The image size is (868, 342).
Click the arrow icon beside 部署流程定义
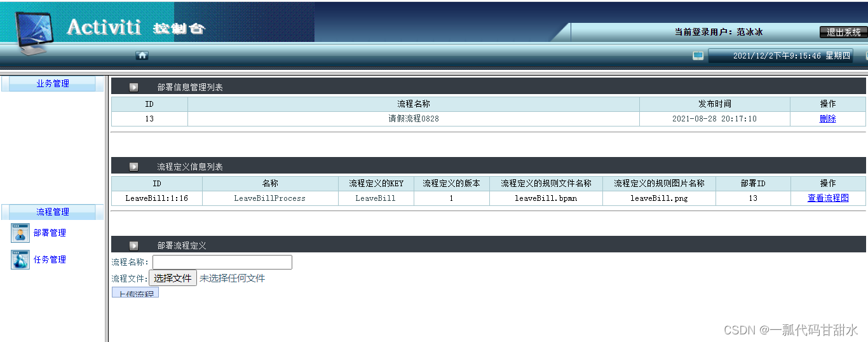tap(134, 245)
